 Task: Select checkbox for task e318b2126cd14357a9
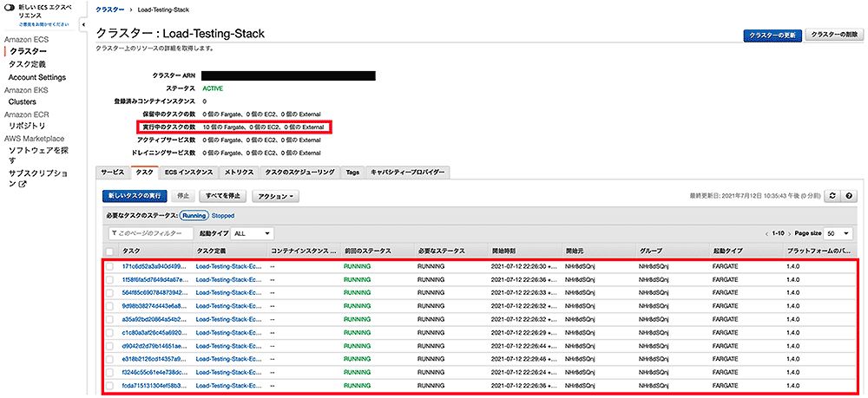coord(109,359)
